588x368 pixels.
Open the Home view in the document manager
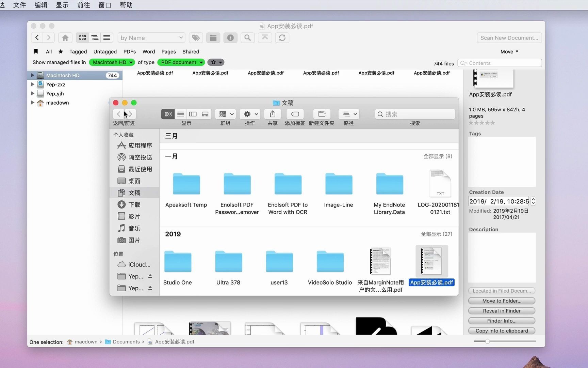click(x=65, y=37)
